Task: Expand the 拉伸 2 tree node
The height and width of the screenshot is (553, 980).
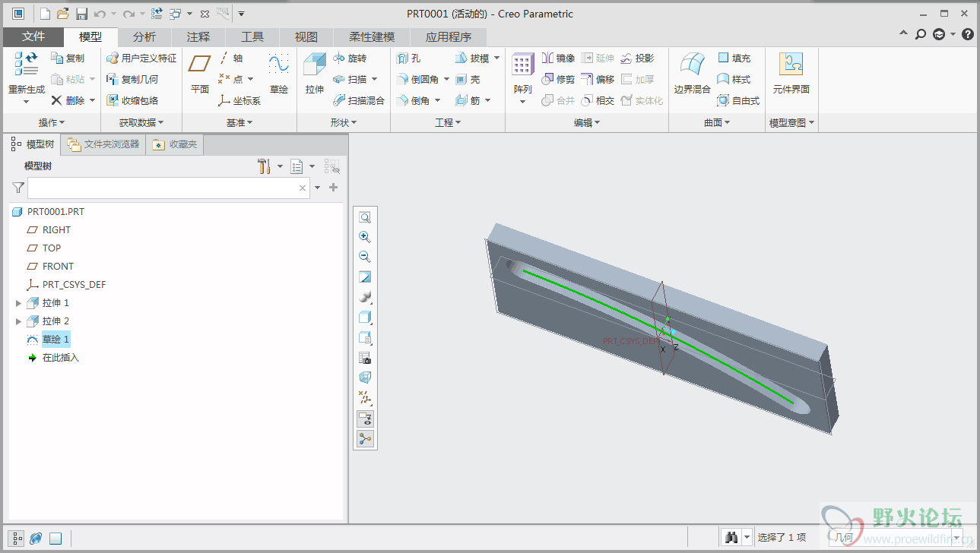Action: pos(18,321)
